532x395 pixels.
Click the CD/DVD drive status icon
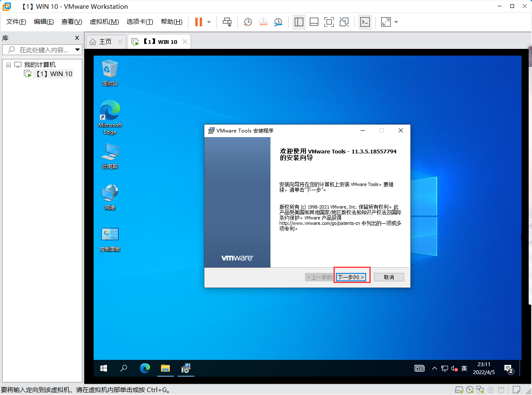(470, 390)
